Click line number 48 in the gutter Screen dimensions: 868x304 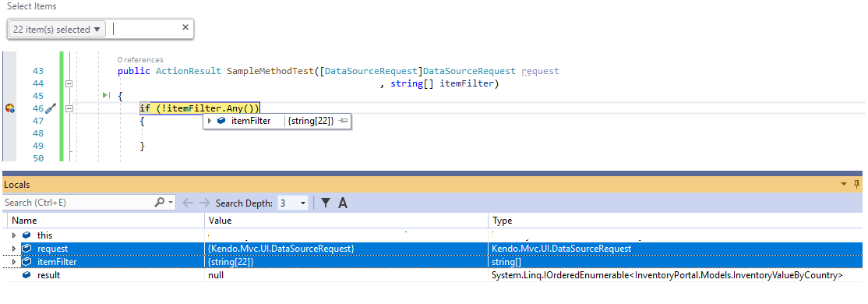pos(38,133)
